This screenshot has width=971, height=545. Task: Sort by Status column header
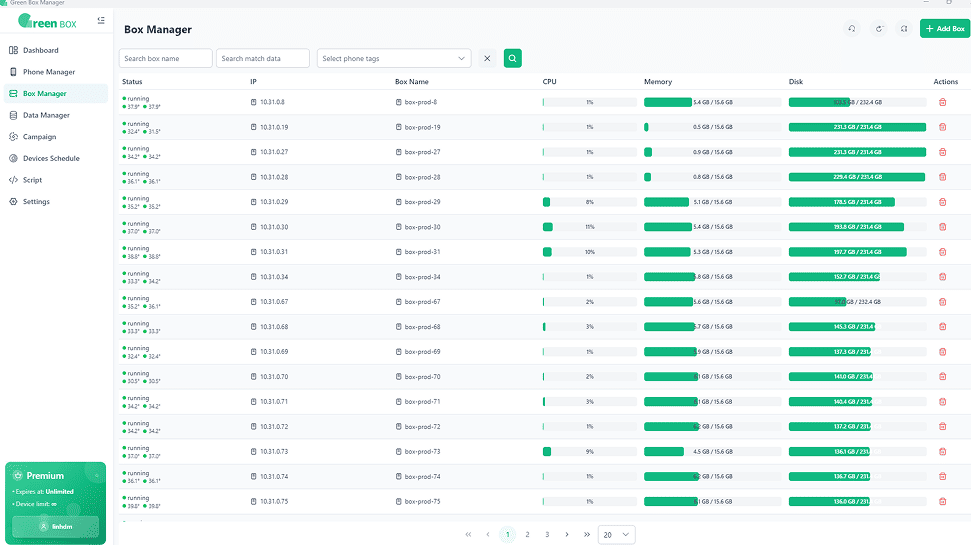tap(132, 82)
